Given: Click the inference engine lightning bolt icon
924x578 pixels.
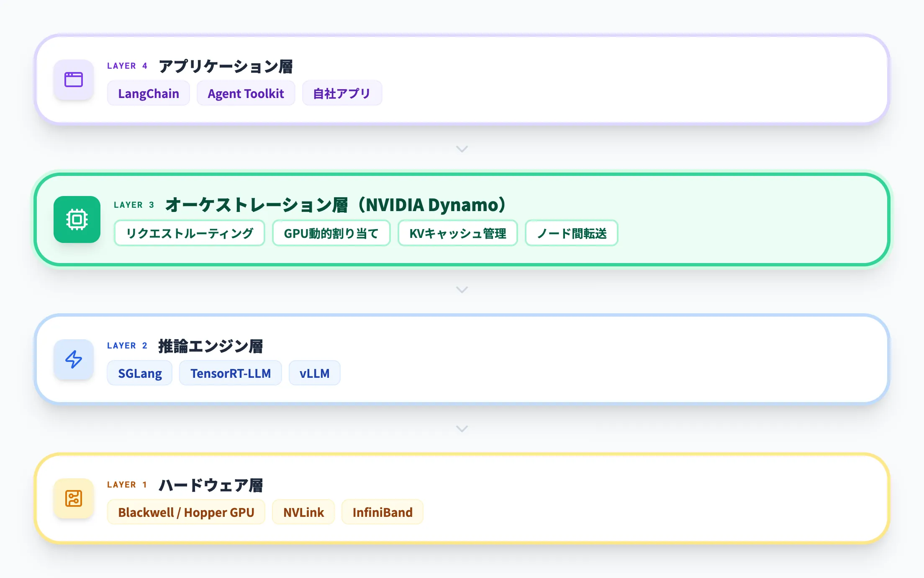Looking at the screenshot, I should pyautogui.click(x=73, y=359).
